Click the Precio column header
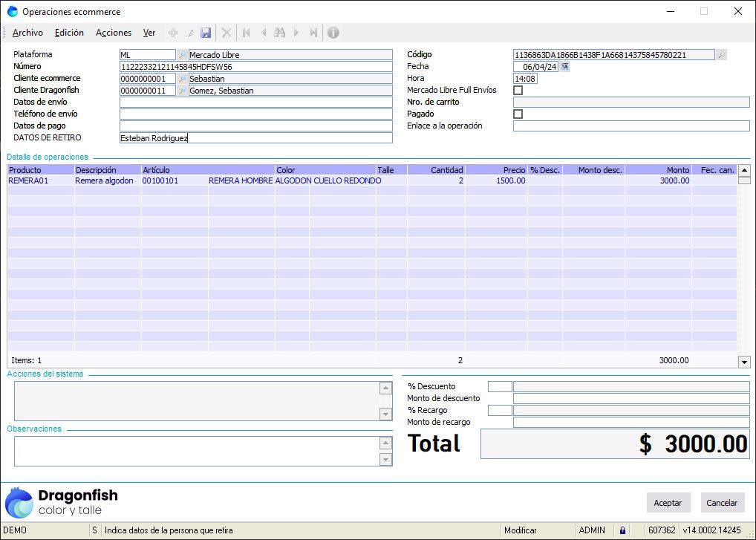 coord(497,169)
